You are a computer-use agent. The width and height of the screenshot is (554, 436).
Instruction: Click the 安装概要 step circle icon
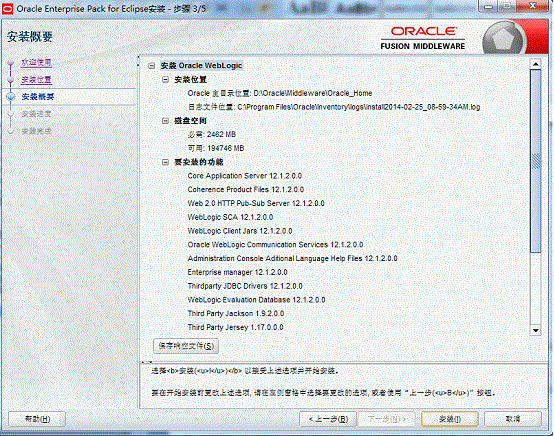coord(11,96)
